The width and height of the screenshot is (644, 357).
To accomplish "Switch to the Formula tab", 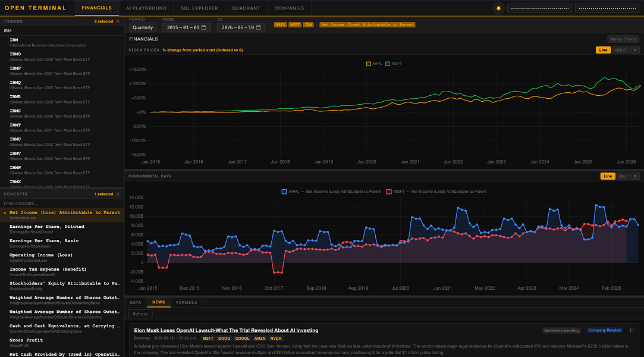I will pos(187,303).
